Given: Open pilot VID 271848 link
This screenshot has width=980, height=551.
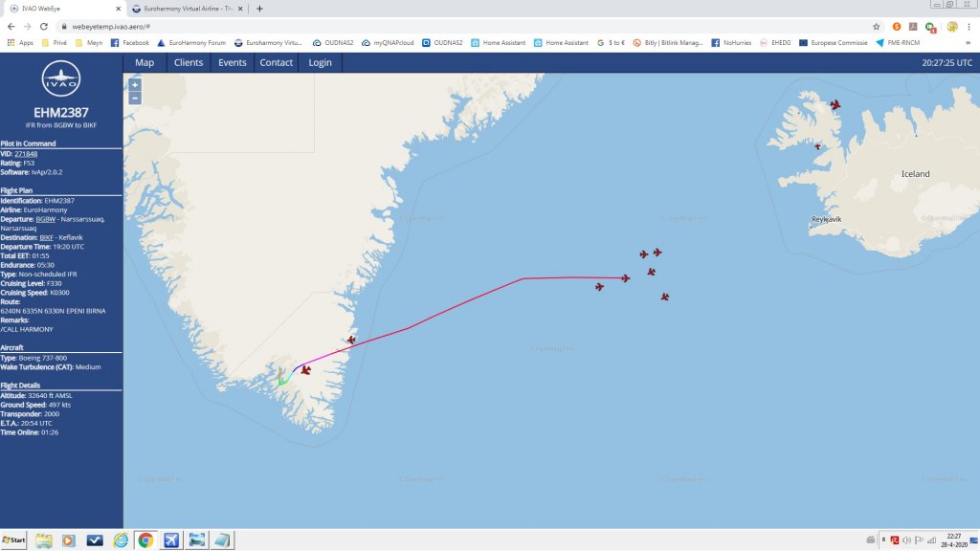Looking at the screenshot, I should point(26,154).
